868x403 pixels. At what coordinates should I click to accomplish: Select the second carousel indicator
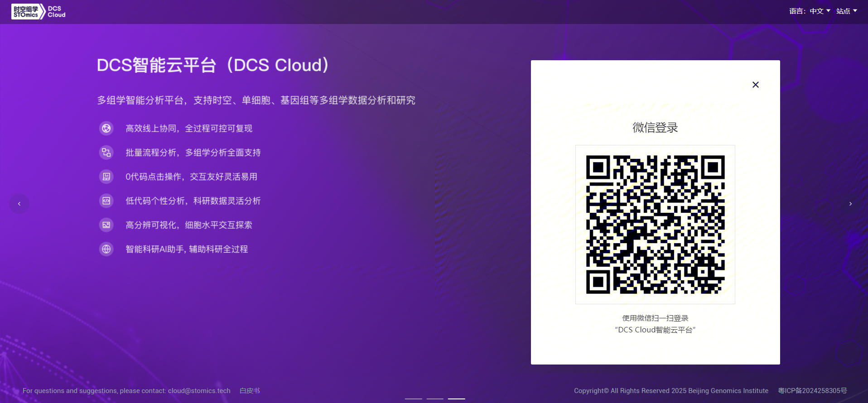pyautogui.click(x=435, y=398)
